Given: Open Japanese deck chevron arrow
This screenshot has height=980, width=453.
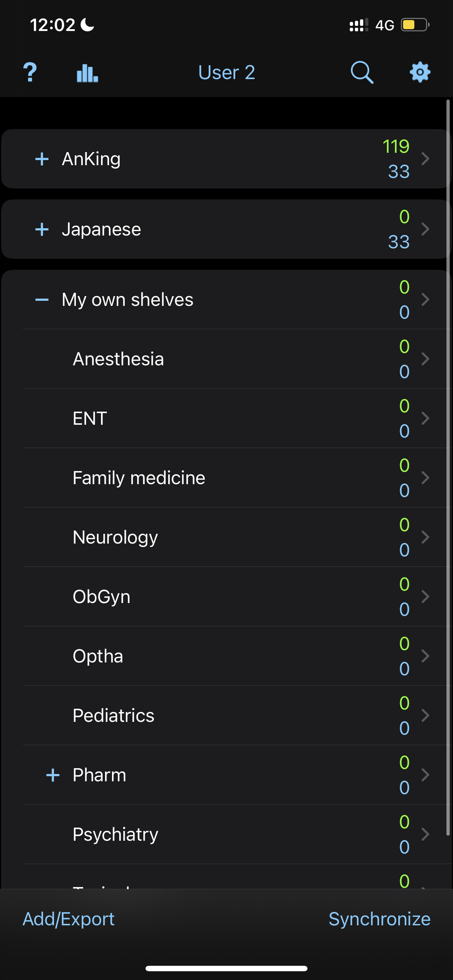Looking at the screenshot, I should coord(426,229).
